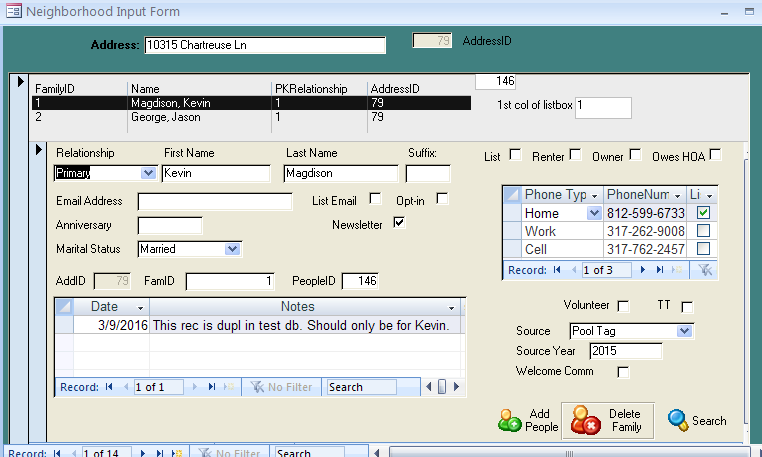Click the 3/9/2016 note text cell

306,325
